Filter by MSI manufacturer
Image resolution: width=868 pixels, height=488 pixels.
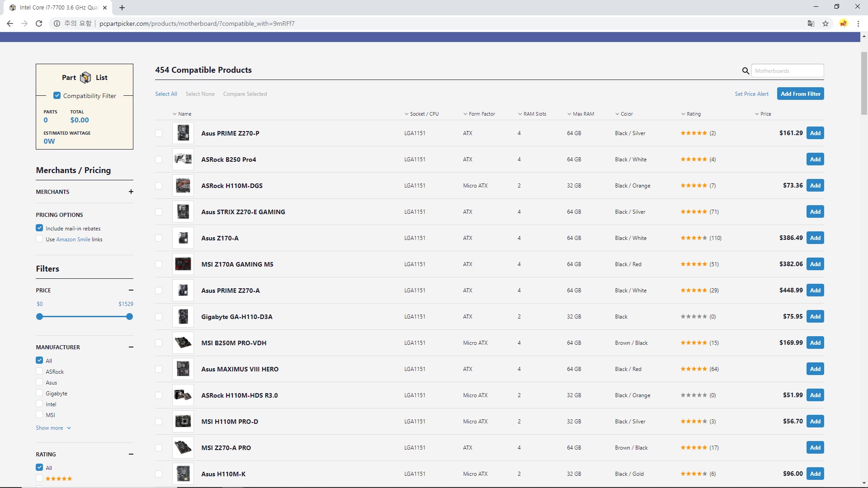(x=39, y=415)
